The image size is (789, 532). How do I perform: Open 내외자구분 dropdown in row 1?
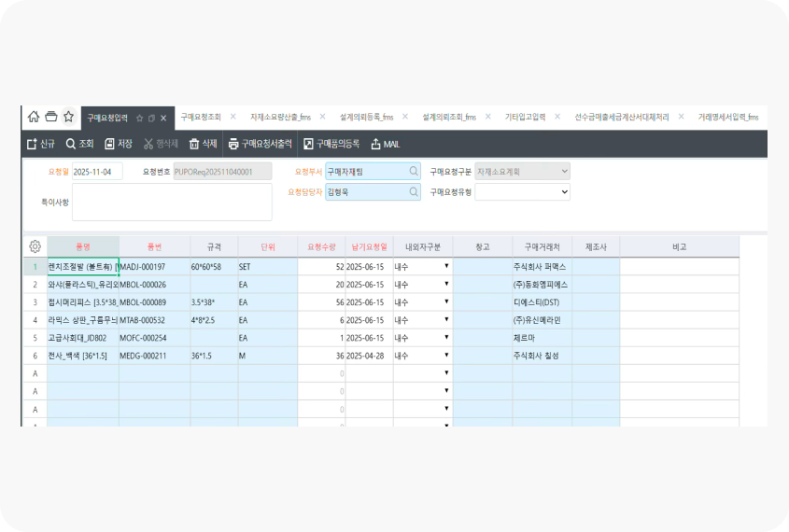(x=446, y=266)
